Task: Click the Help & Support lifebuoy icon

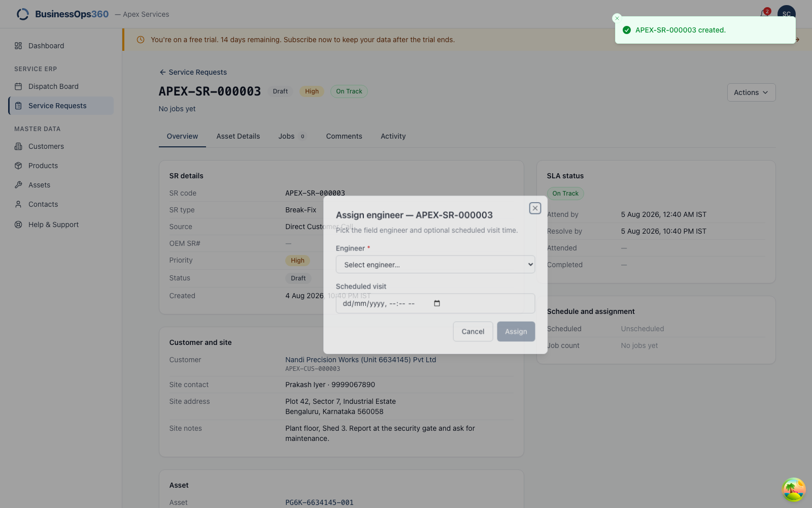Action: click(18, 225)
